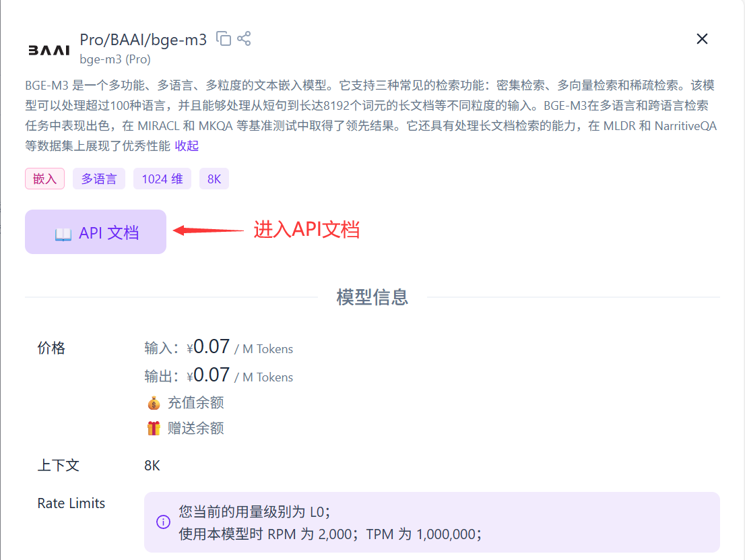Image resolution: width=745 pixels, height=560 pixels.
Task: Click the RPM 为 2,000 TPM line
Action: pyautogui.click(x=330, y=534)
